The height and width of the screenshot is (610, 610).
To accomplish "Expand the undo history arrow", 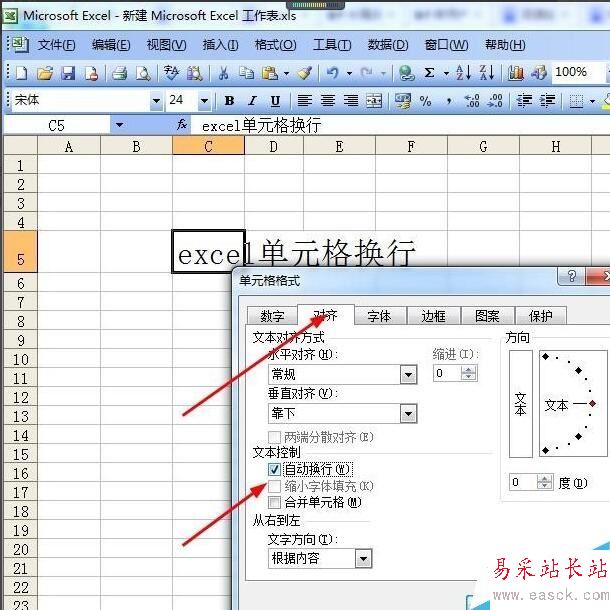I will click(349, 73).
